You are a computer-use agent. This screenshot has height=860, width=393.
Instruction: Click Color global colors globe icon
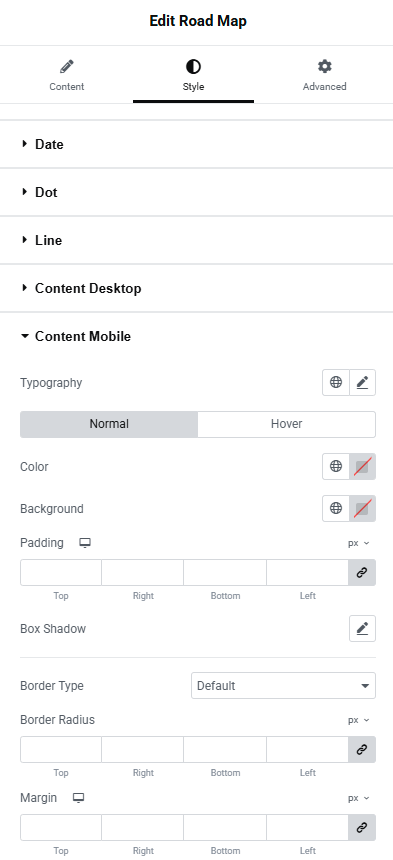click(x=336, y=467)
